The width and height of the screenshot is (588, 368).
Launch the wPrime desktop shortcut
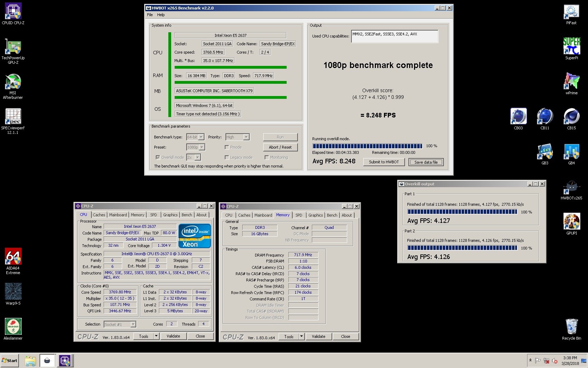572,84
